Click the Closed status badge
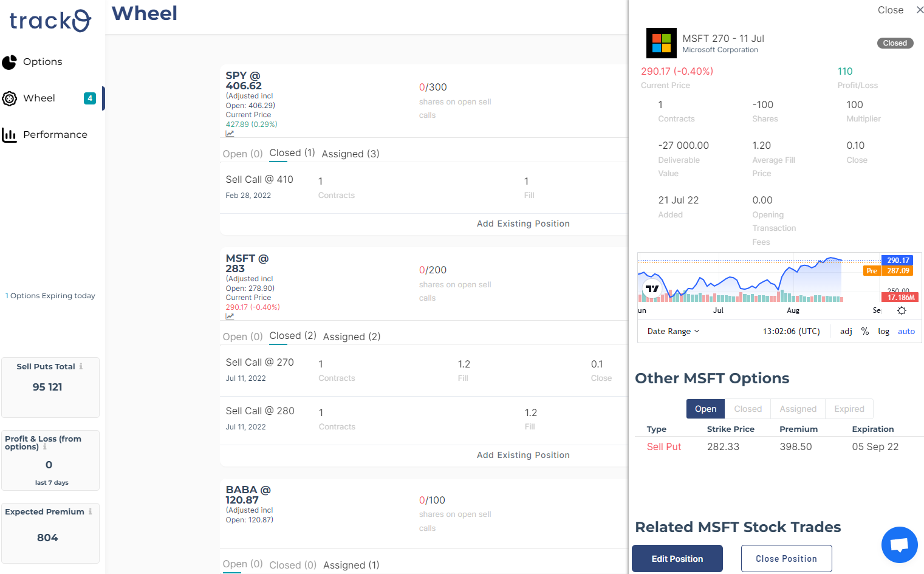This screenshot has height=574, width=924. (x=895, y=43)
